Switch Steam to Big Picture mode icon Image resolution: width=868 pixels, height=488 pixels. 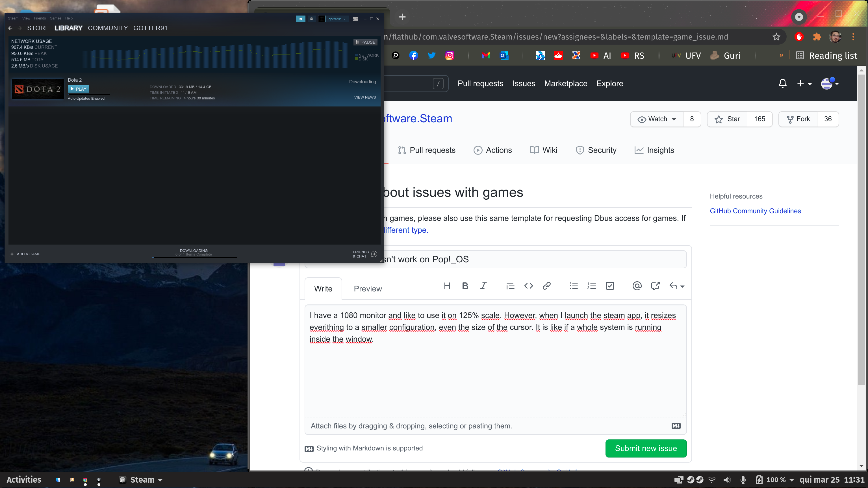point(355,19)
